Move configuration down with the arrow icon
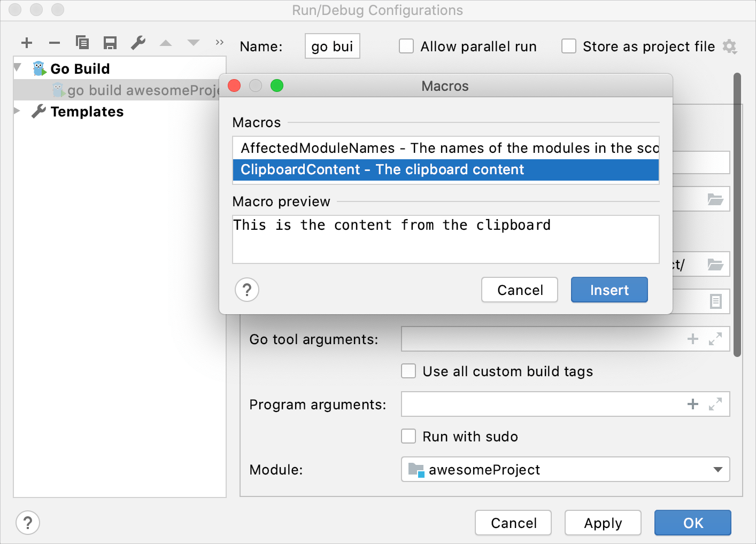Screen dimensions: 756x544 pyautogui.click(x=194, y=43)
